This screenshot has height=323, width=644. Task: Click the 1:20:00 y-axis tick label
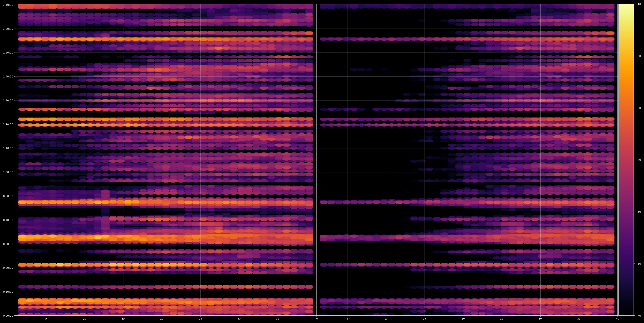(x=8, y=124)
